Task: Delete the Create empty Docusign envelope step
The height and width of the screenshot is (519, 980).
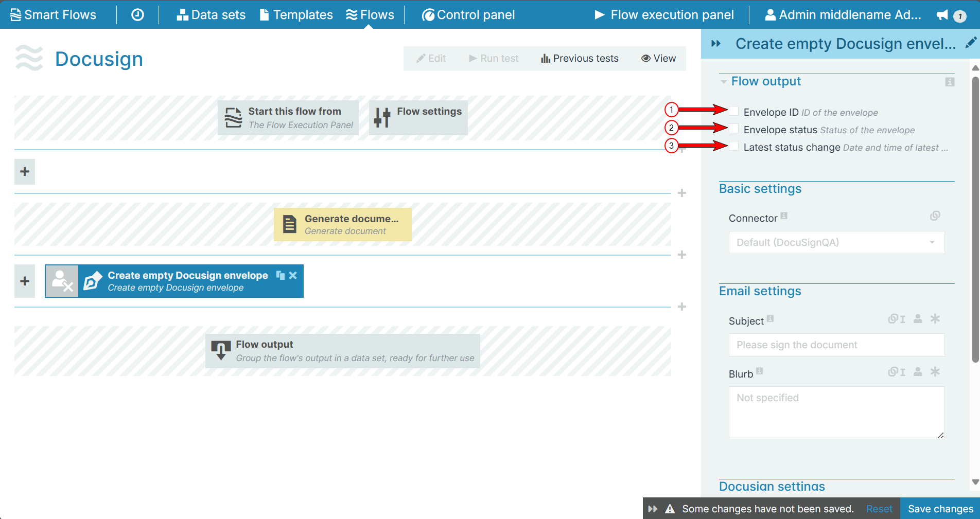Action: [293, 275]
